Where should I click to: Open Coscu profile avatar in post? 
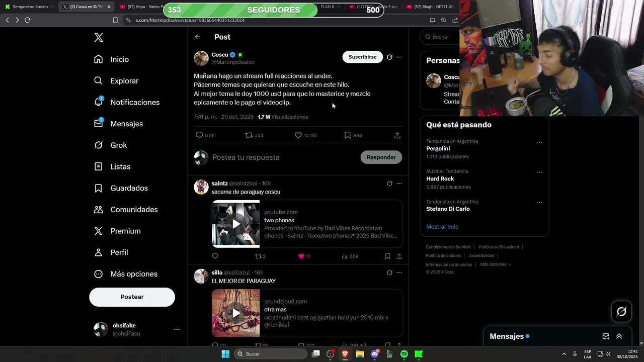click(x=201, y=58)
